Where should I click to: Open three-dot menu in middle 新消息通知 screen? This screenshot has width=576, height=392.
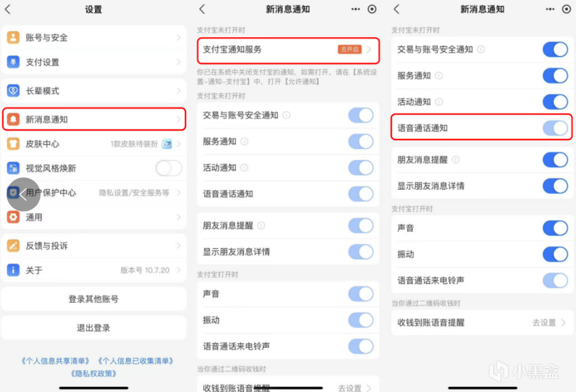click(x=355, y=9)
